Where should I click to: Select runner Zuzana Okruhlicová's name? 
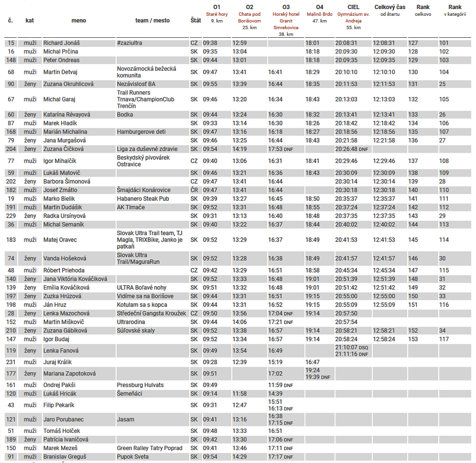point(68,84)
